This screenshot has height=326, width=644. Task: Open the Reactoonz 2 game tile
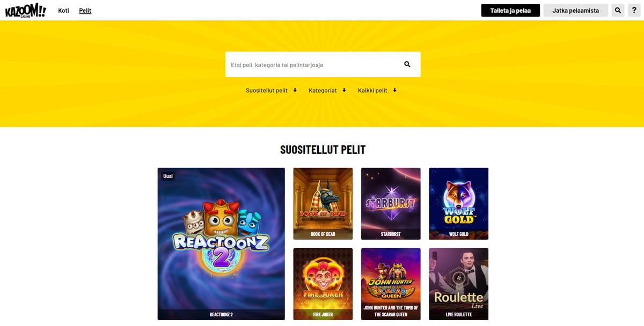[x=221, y=244]
